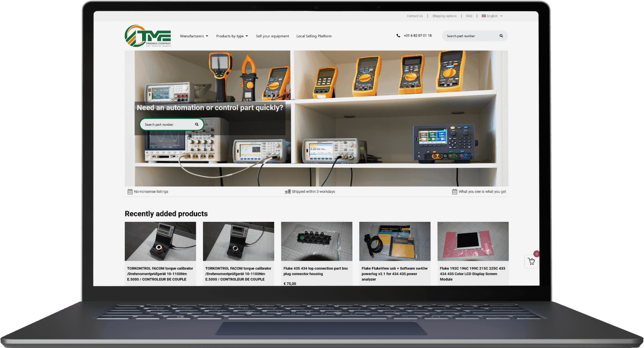644x348 pixels.
Task: Click the shipping icon beside Shipped within 3 workdays
Action: point(288,192)
